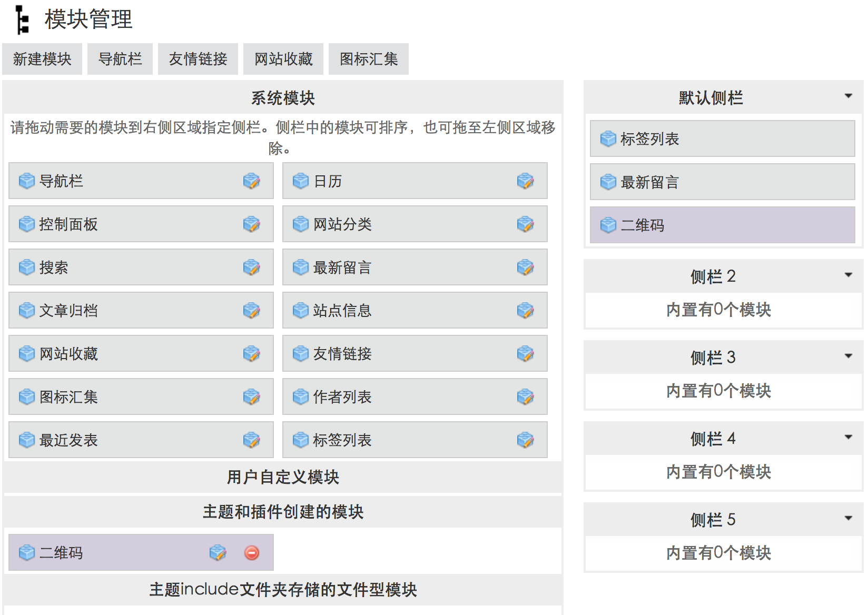Click edit icon in 网站收藏 module row
Screen dimensions: 868x615
252,354
